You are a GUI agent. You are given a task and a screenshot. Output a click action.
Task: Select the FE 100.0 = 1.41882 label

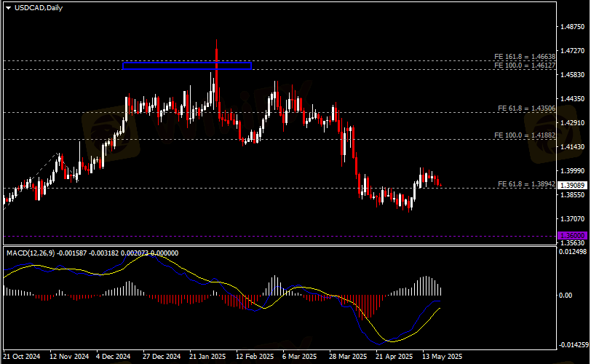coord(525,135)
